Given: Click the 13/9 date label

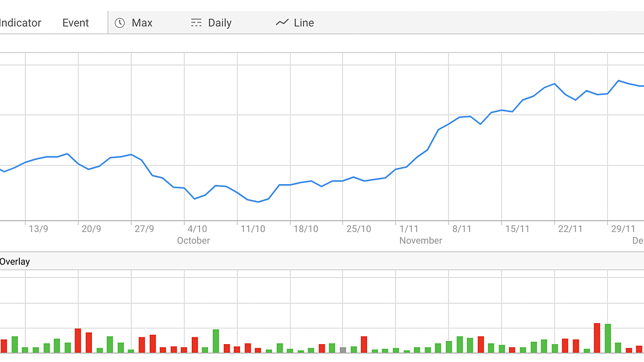Looking at the screenshot, I should tap(38, 229).
